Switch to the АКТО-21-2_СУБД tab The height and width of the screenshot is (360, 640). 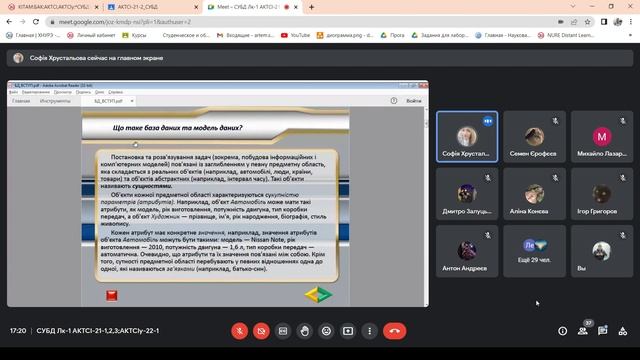(x=152, y=7)
